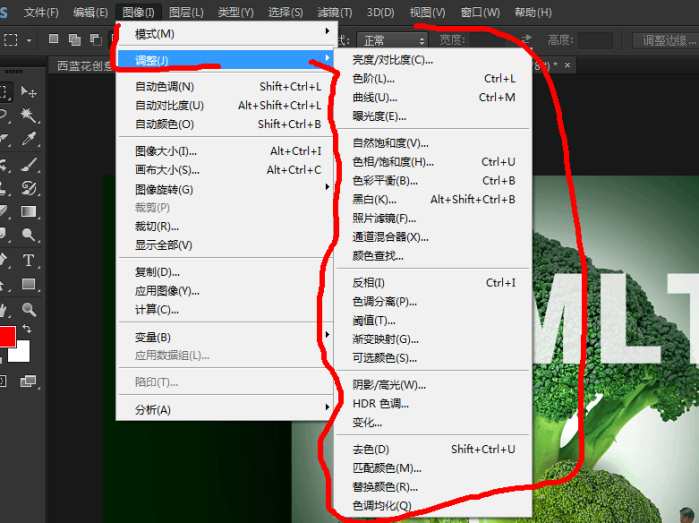Click the highlighted 调整(J) menu item
699x523 pixels.
(x=227, y=60)
